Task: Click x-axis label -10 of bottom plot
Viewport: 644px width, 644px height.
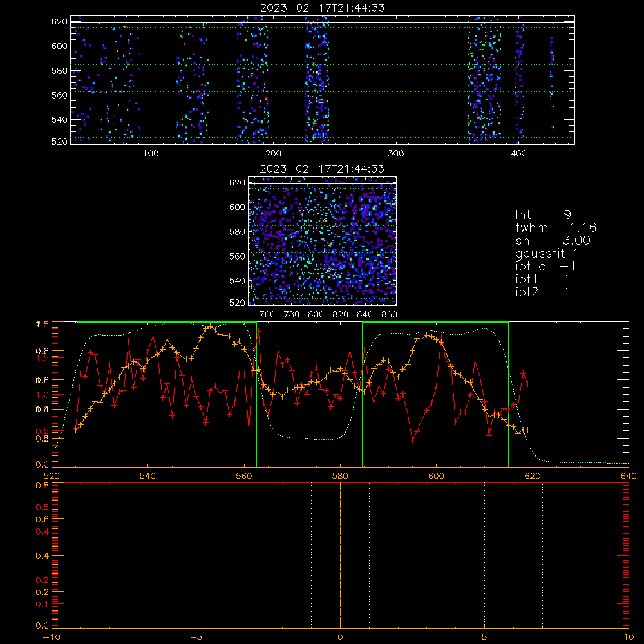Action: [x=52, y=637]
